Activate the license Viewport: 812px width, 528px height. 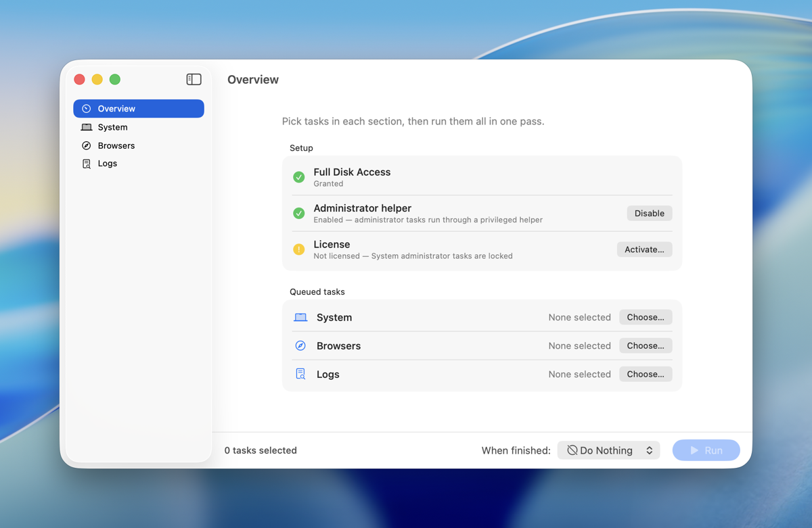point(644,249)
